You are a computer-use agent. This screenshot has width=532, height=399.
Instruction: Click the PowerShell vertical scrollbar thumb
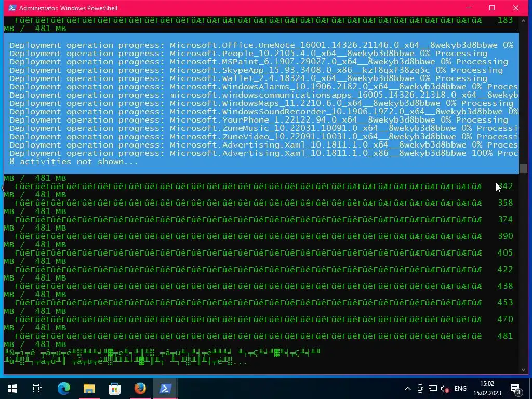[523, 168]
